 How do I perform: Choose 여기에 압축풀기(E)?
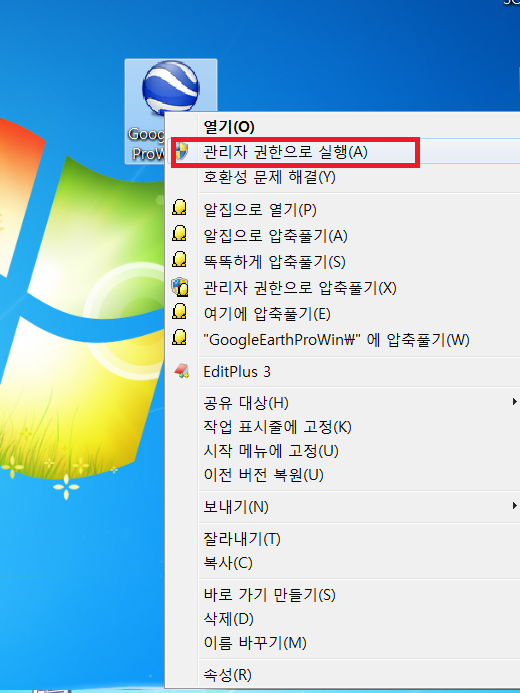pos(267,314)
